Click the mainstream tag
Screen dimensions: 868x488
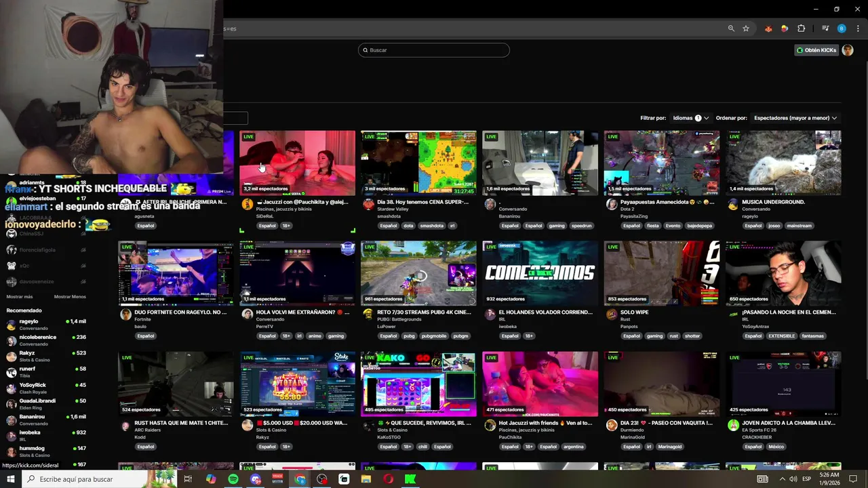(x=799, y=226)
